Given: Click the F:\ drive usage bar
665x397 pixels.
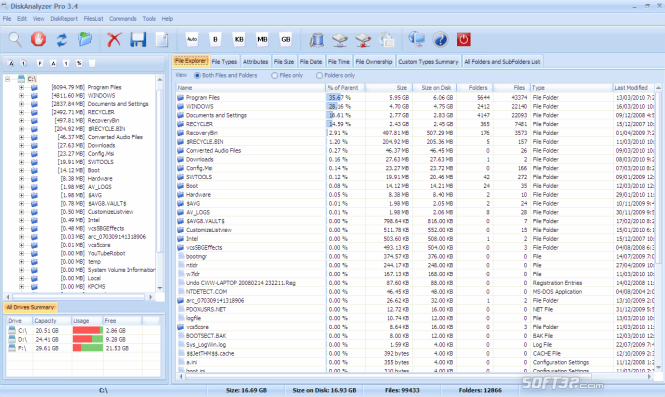Looking at the screenshot, I should coord(88,348).
